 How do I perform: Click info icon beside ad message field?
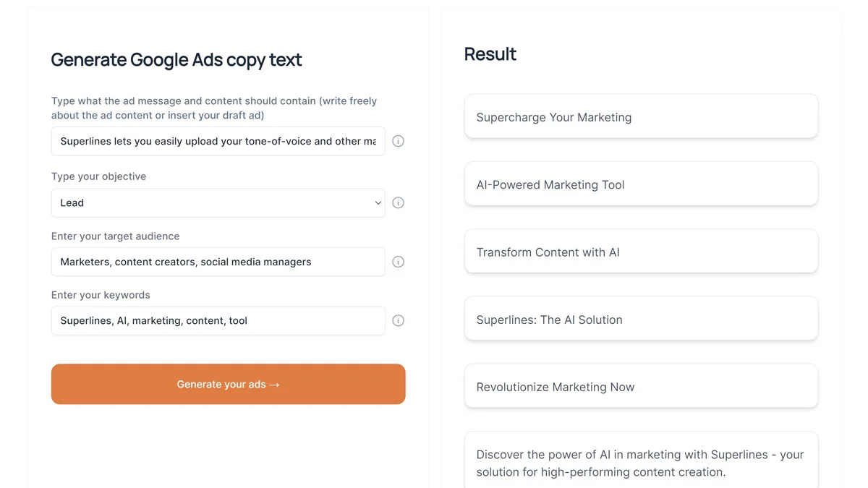[x=398, y=141]
